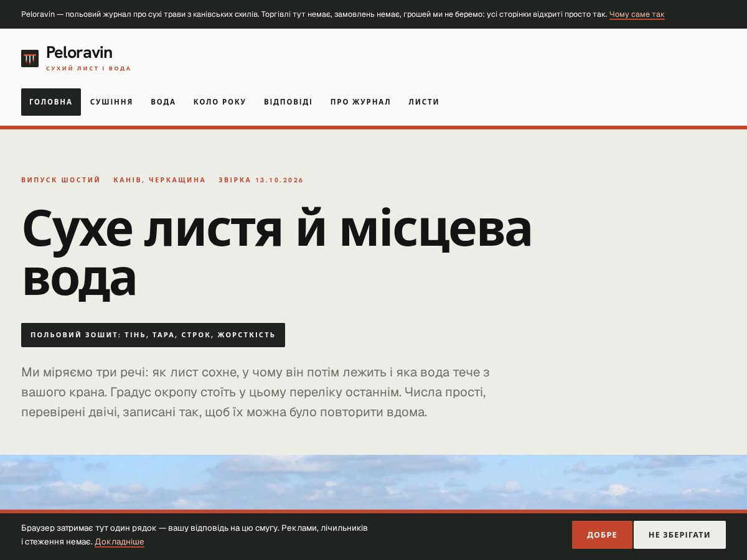
Task: Click the 'Канів, Черкащина' label
Action: tap(159, 180)
